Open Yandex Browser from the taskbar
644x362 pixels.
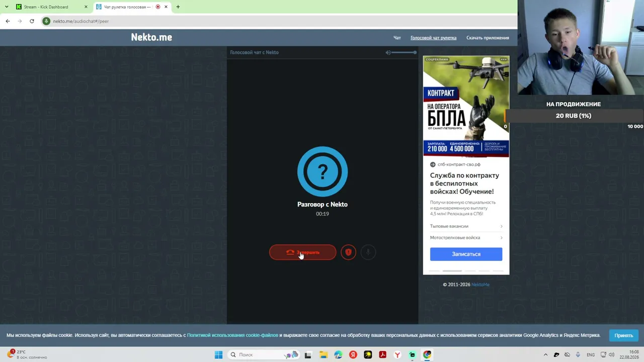(397, 355)
